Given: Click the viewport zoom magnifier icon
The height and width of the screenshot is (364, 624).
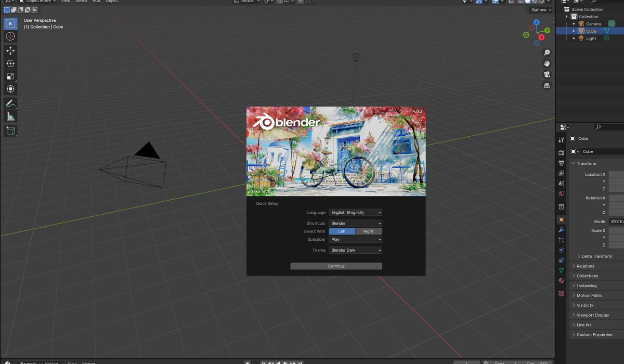Looking at the screenshot, I should coord(547,53).
